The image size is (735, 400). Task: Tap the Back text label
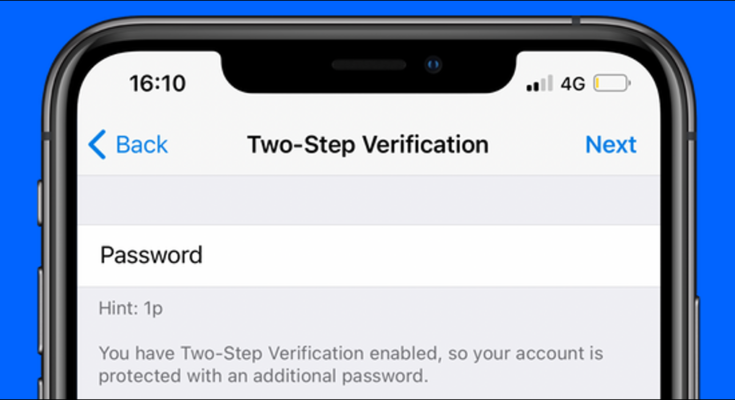(x=142, y=144)
